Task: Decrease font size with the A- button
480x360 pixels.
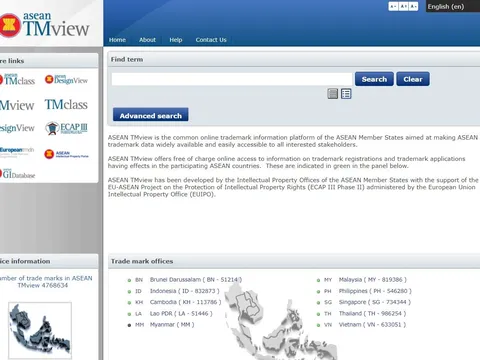Action: click(x=393, y=6)
